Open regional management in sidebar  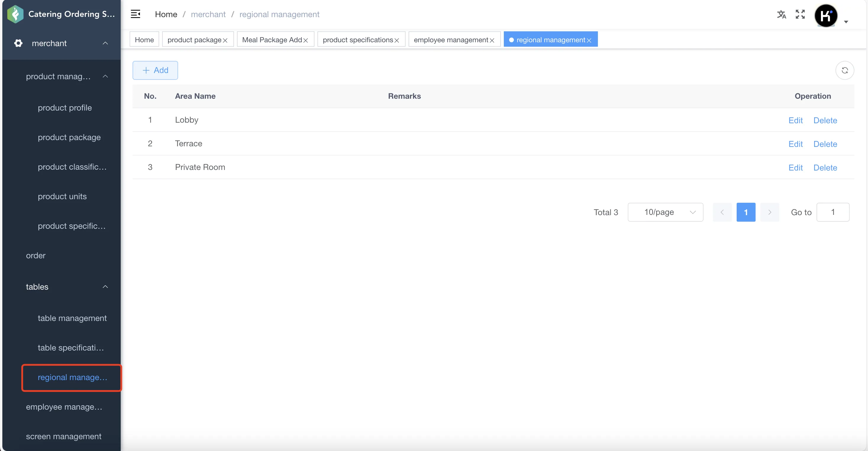point(72,377)
